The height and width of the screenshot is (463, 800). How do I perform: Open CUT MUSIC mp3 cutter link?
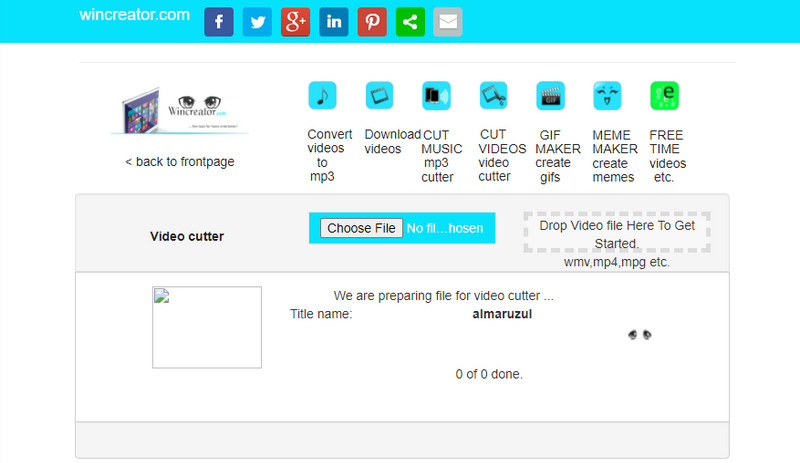[441, 156]
